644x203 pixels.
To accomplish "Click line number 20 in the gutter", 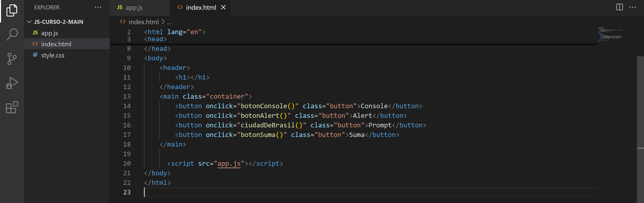I will pos(127,163).
